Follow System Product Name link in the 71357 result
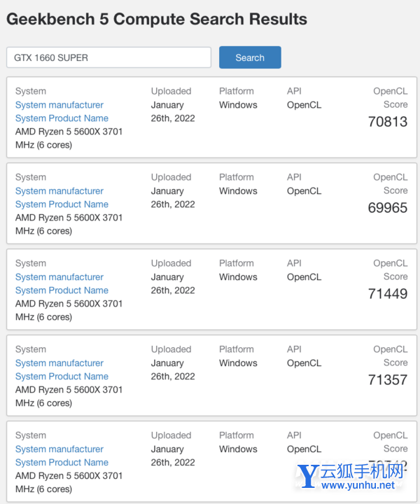The height and width of the screenshot is (504, 420). click(x=62, y=377)
